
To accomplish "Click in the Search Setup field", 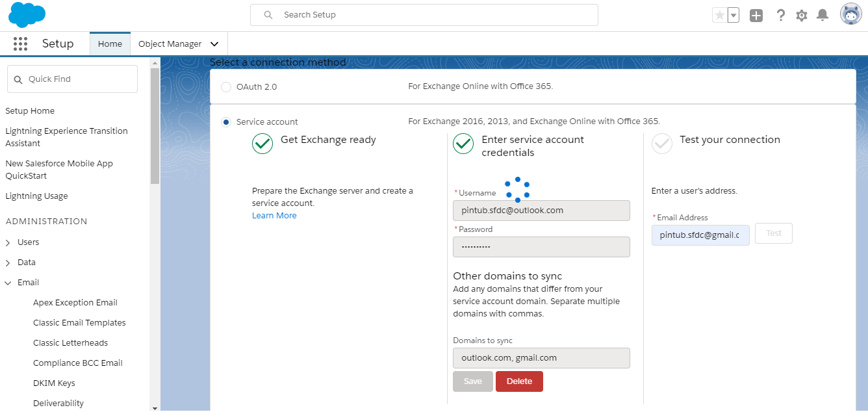I will pyautogui.click(x=424, y=15).
